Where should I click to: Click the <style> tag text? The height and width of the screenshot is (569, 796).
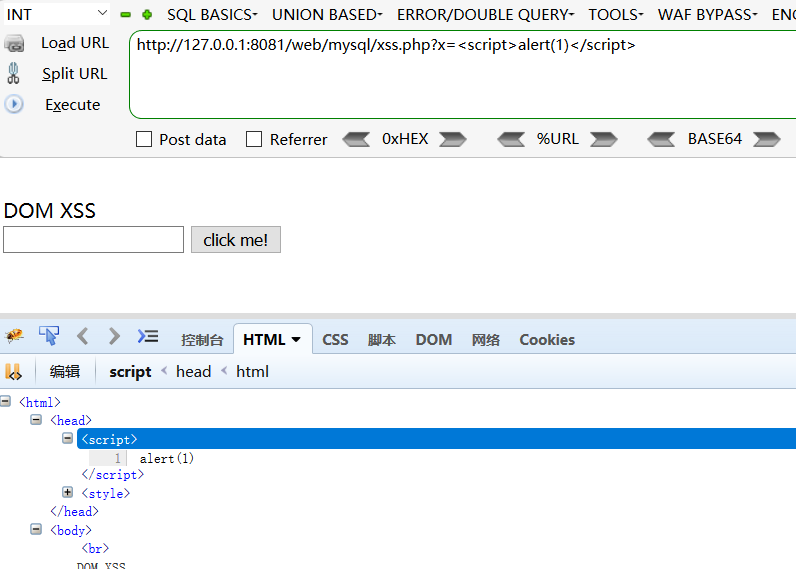pyautogui.click(x=106, y=493)
